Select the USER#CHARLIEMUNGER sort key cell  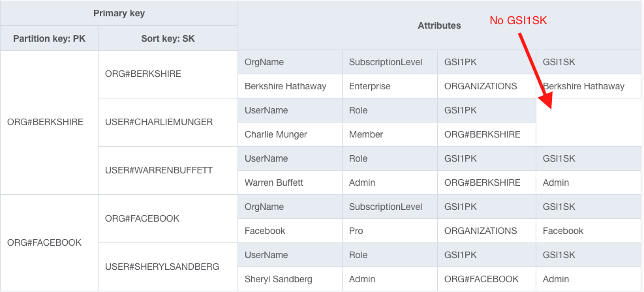159,122
